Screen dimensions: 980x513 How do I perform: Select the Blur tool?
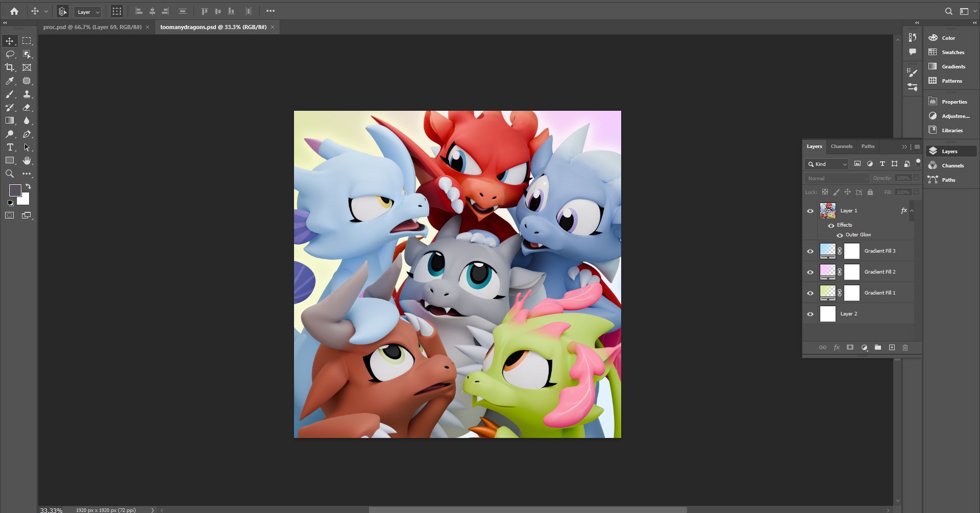[27, 121]
